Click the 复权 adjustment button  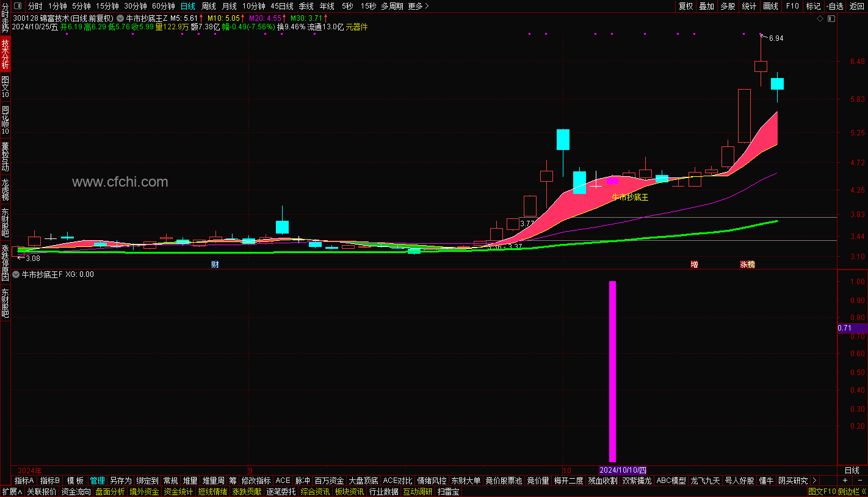point(686,6)
